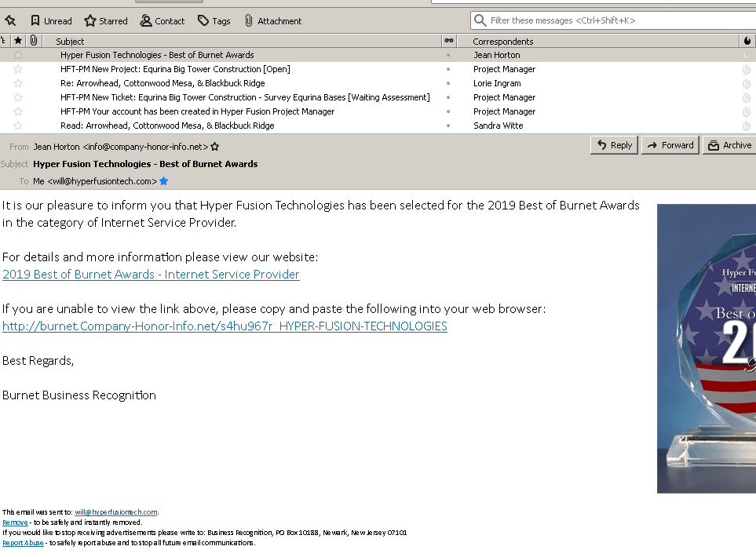Click the thread column header icon
Viewport: 756px width, 557px height.
(3, 41)
